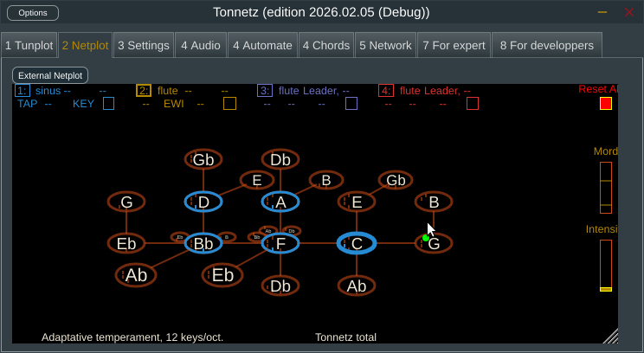The width and height of the screenshot is (644, 353).
Task: Open the 4 Chords tab
Action: (x=325, y=45)
